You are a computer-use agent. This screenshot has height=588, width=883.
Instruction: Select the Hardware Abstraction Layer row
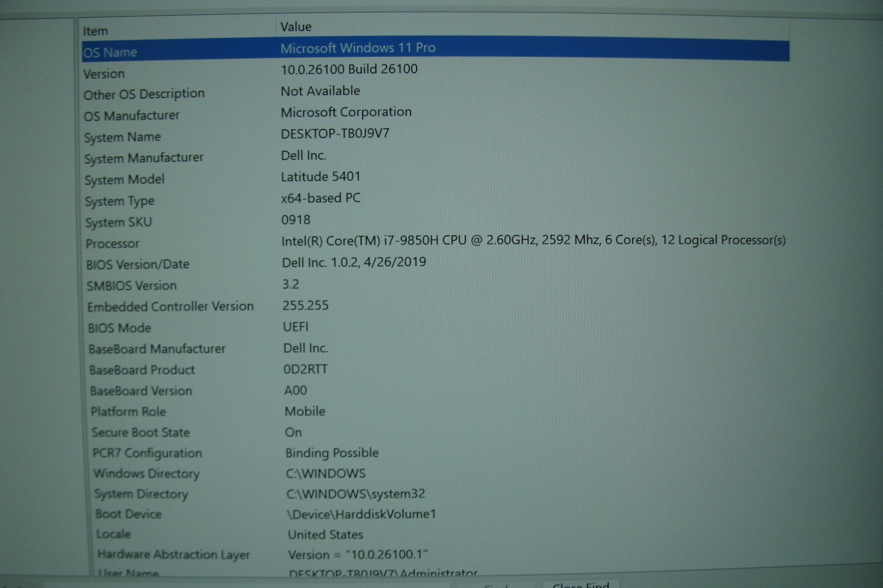[x=174, y=555]
